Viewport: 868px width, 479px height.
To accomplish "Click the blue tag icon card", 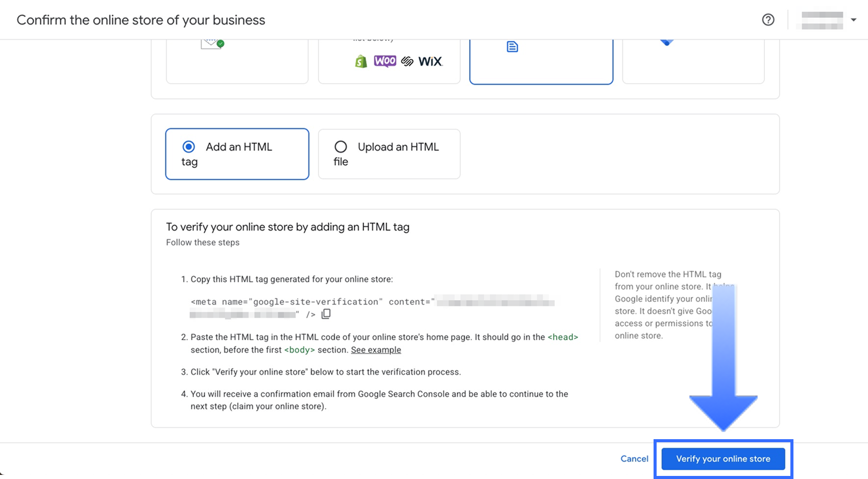I will 693,61.
